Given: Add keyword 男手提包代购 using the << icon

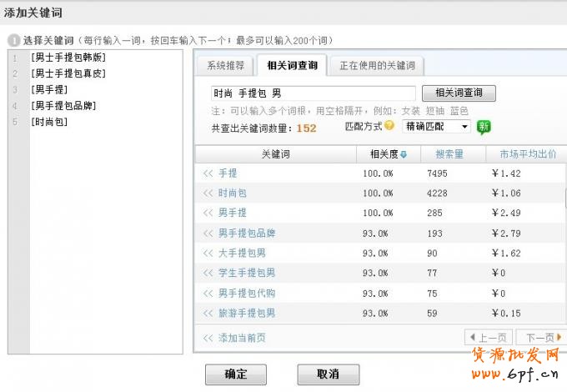Looking at the screenshot, I should click(x=208, y=294).
